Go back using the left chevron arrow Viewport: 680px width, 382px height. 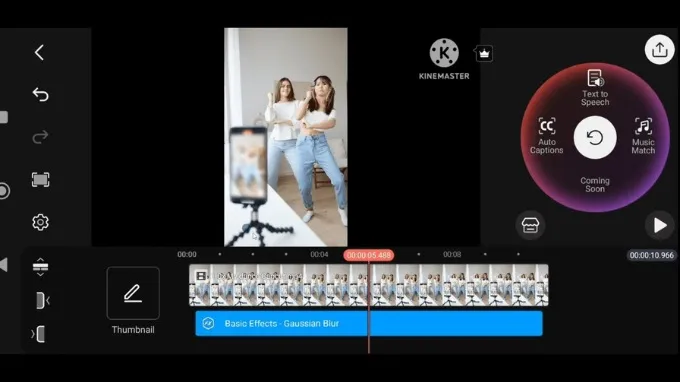coord(39,52)
